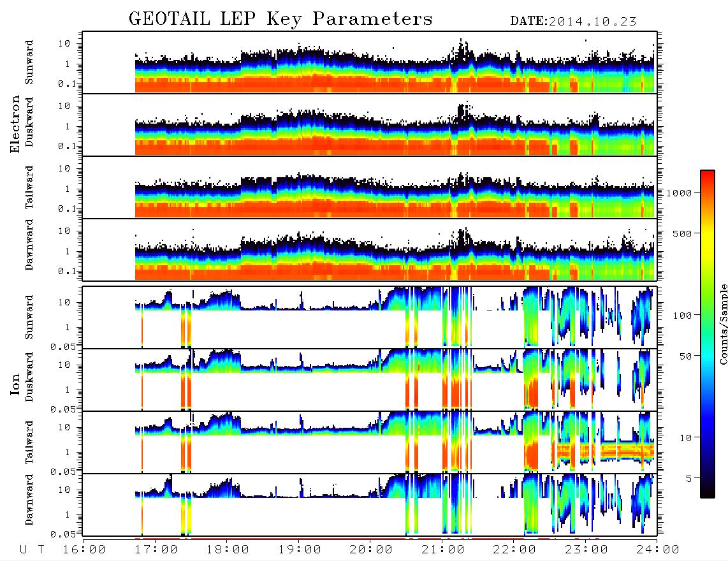Click the "16:00" time tick label
Screen dimensions: 728x561
pos(84,550)
